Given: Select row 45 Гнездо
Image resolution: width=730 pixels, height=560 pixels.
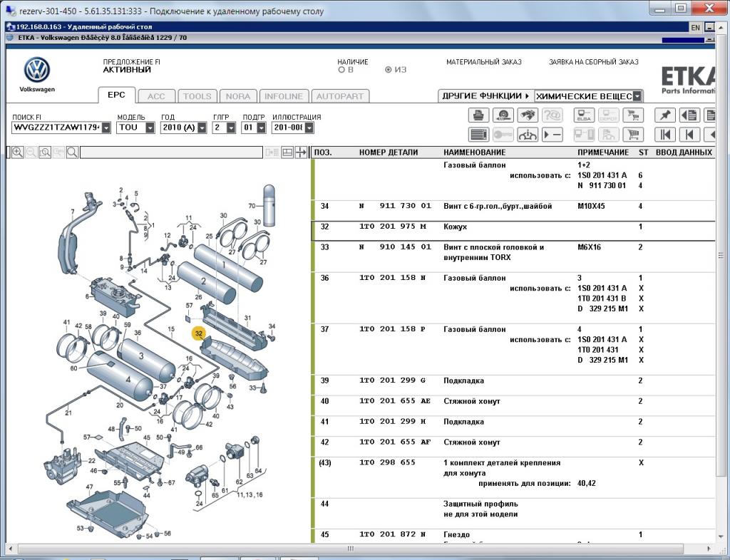Looking at the screenshot, I should [513, 536].
